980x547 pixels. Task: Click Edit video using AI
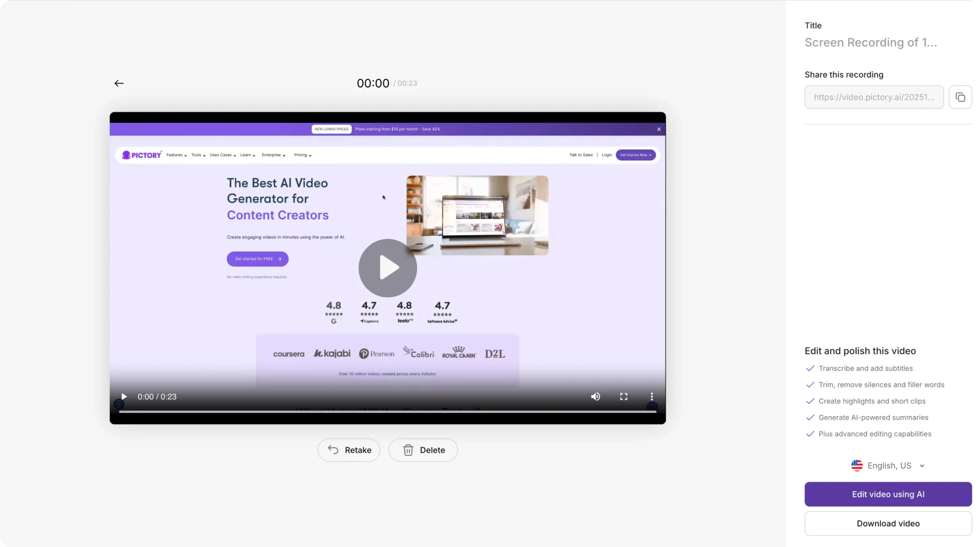888,494
